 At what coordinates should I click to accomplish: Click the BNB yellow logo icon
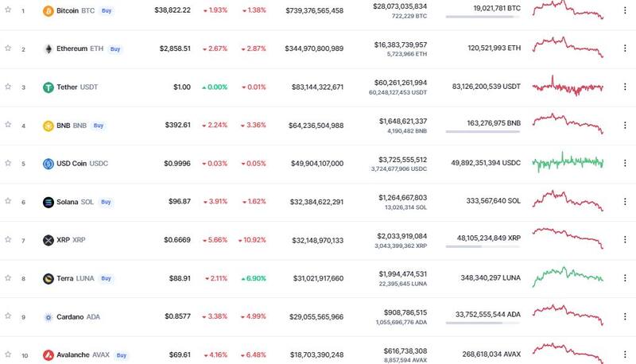pyautogui.click(x=48, y=126)
